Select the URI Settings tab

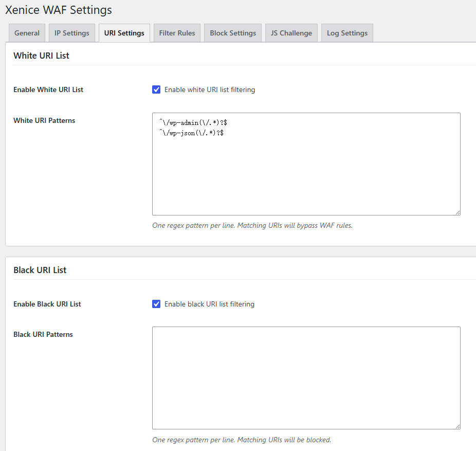[124, 33]
